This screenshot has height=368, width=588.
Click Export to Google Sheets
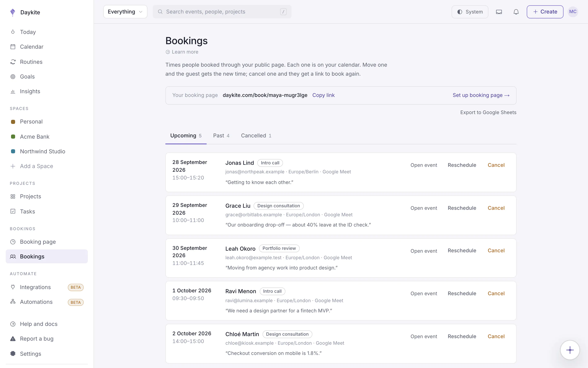tap(488, 112)
